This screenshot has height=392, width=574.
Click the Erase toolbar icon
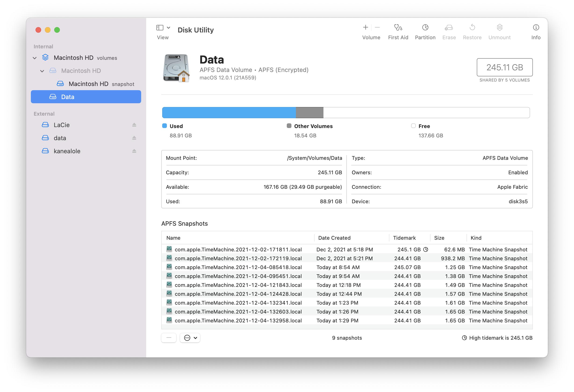click(x=449, y=27)
